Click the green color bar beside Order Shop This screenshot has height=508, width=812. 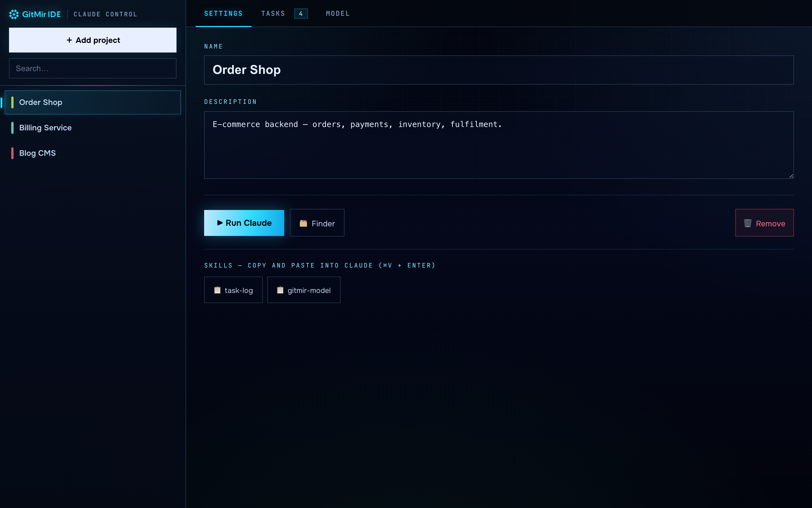pyautogui.click(x=12, y=102)
